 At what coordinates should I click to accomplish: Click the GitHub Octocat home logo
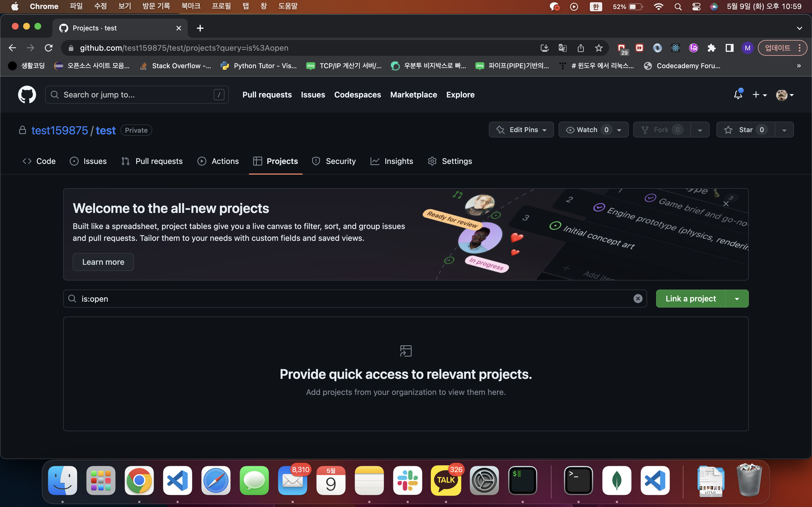(x=27, y=95)
